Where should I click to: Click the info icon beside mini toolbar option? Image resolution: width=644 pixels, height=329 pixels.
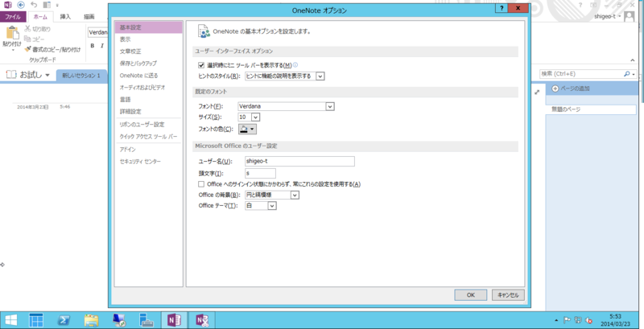pos(295,65)
